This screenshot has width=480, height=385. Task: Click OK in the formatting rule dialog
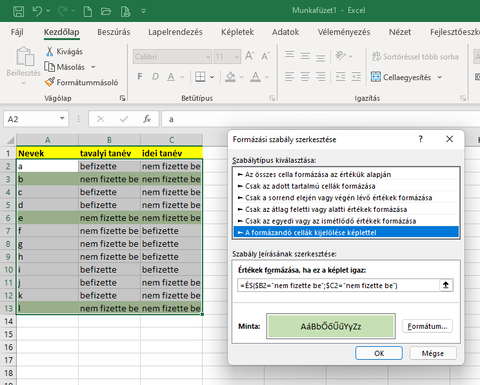click(379, 353)
